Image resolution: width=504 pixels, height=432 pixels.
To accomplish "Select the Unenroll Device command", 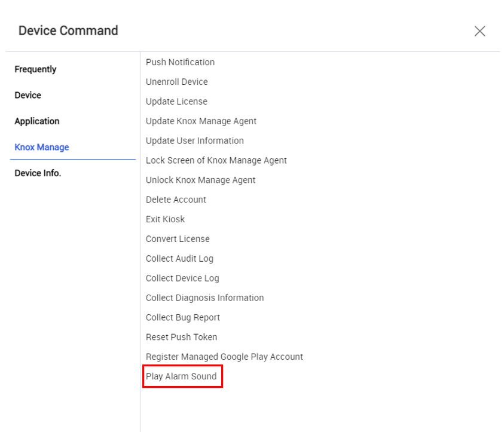I will point(176,82).
